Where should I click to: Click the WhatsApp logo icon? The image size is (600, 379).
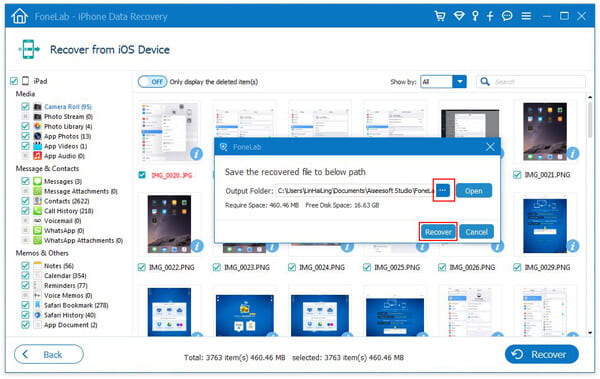pyautogui.click(x=38, y=230)
